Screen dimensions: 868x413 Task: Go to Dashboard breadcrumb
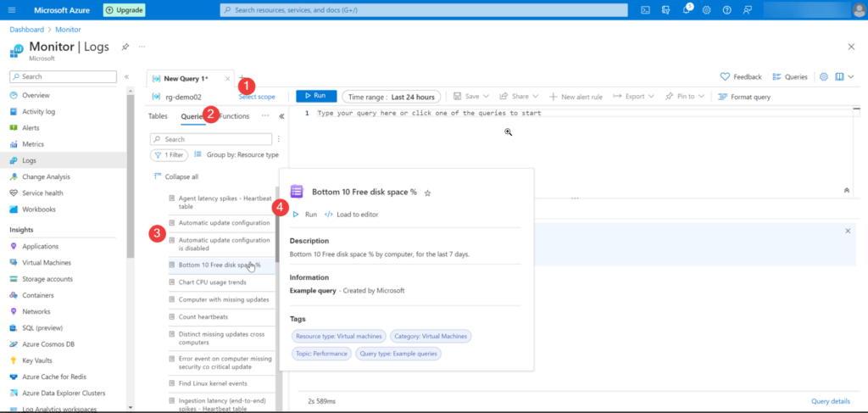point(26,30)
